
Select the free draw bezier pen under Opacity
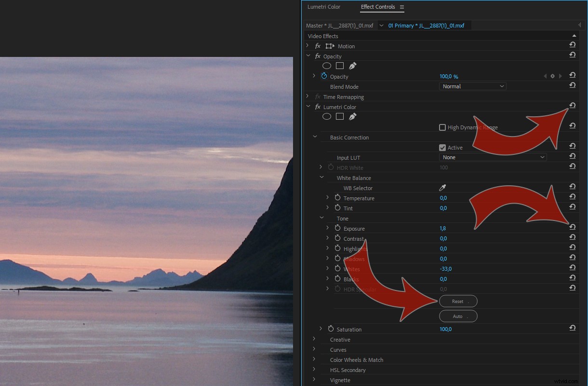click(352, 66)
